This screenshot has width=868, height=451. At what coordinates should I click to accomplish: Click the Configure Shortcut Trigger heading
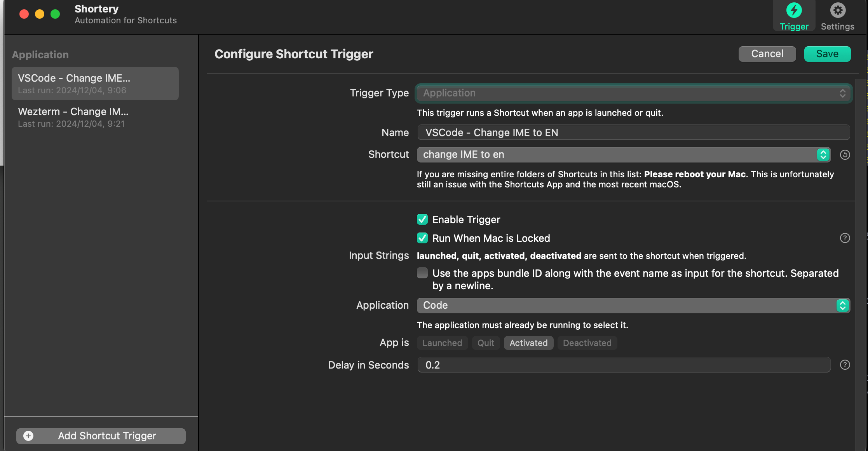pos(294,54)
